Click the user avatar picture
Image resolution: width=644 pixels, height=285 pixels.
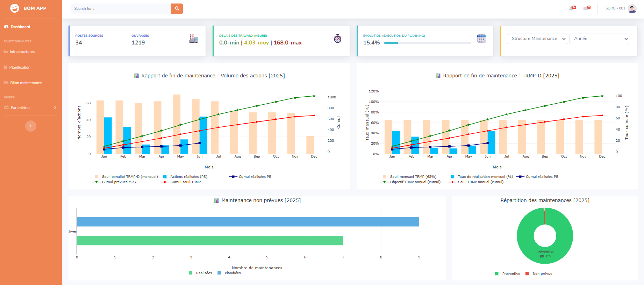coord(632,8)
